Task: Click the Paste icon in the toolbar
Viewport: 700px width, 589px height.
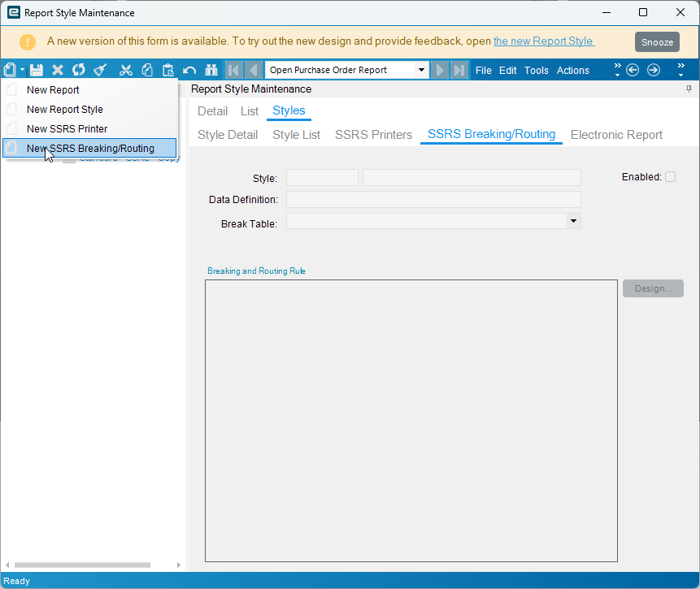Action: tap(168, 70)
